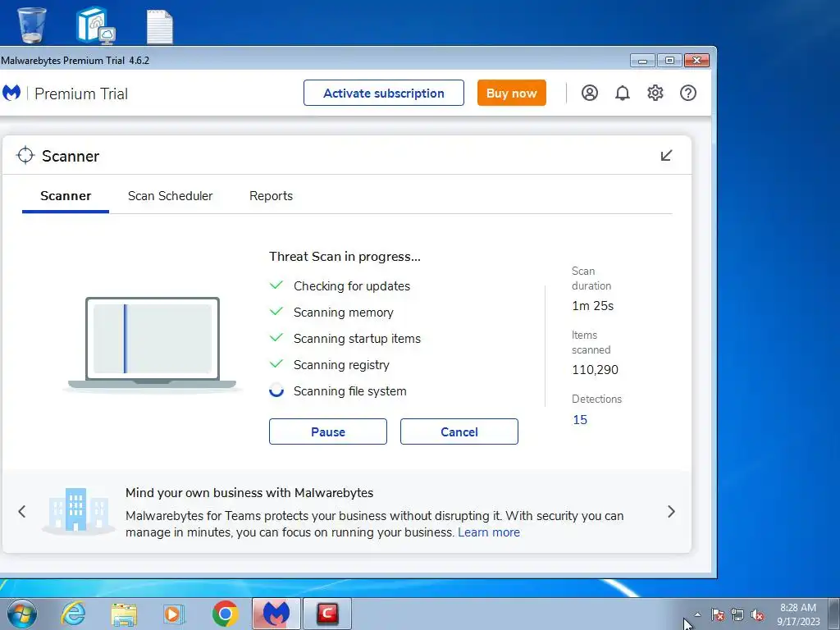The image size is (840, 630).
Task: Click the '110,290' items scanned value
Action: click(x=596, y=370)
